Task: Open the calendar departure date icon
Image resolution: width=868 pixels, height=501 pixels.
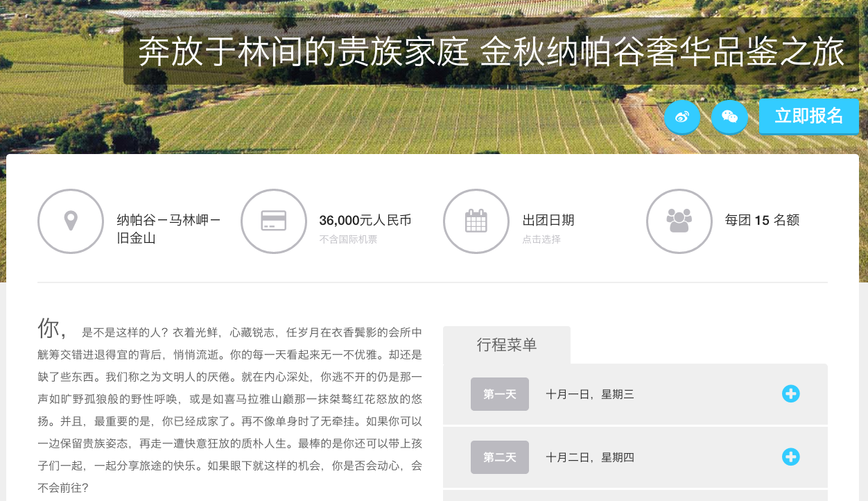Action: point(476,221)
